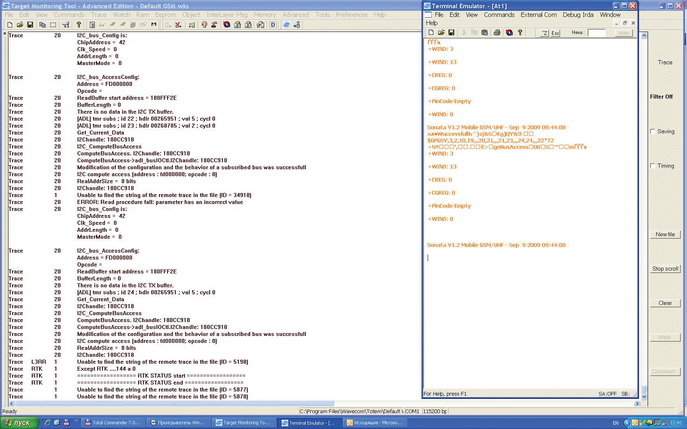Click 'Sonata V1.2 Mobile GSM/UHF' last terminal line
687x429 pixels.
pos(496,245)
